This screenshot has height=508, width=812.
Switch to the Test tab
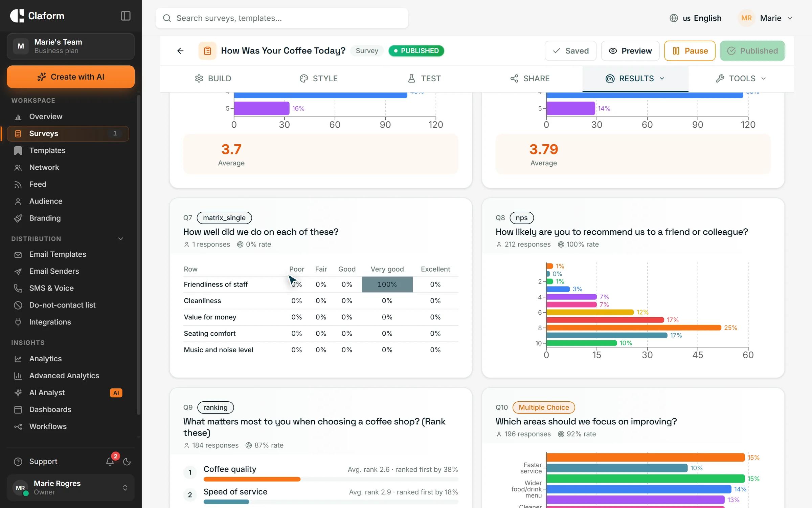pyautogui.click(x=424, y=79)
